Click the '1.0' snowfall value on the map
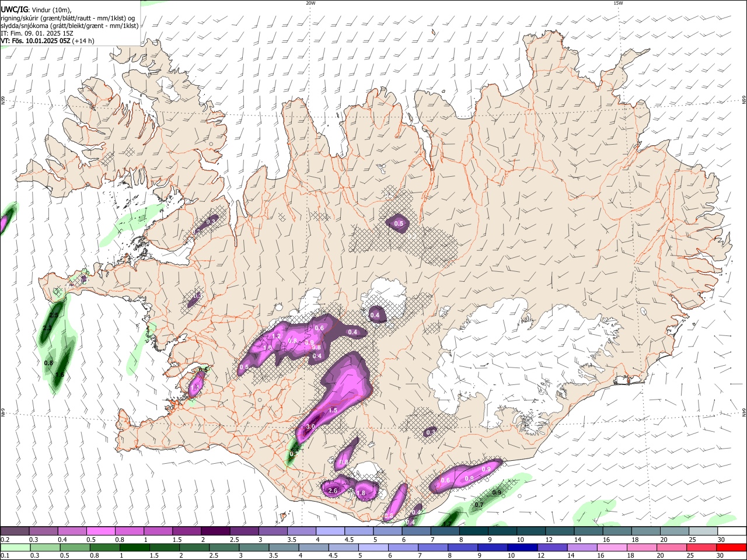The height and width of the screenshot is (560, 747). [x=267, y=347]
